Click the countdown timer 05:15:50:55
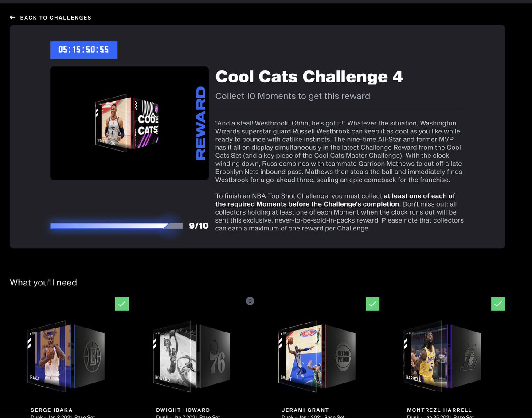The width and height of the screenshot is (532, 418). [84, 50]
